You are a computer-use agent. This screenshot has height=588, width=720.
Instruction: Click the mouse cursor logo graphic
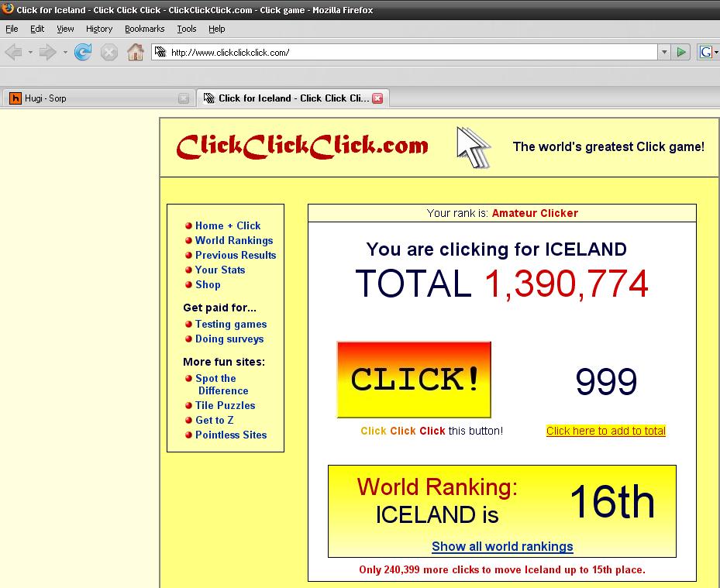click(x=474, y=147)
